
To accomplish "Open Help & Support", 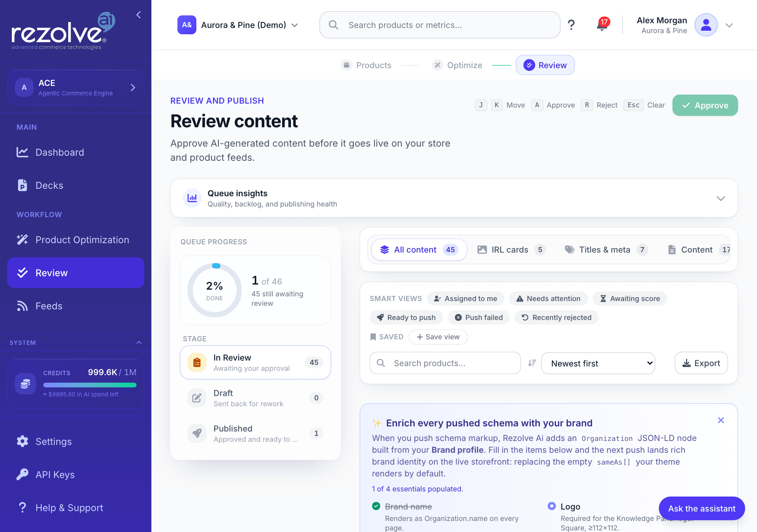I will coord(76,508).
